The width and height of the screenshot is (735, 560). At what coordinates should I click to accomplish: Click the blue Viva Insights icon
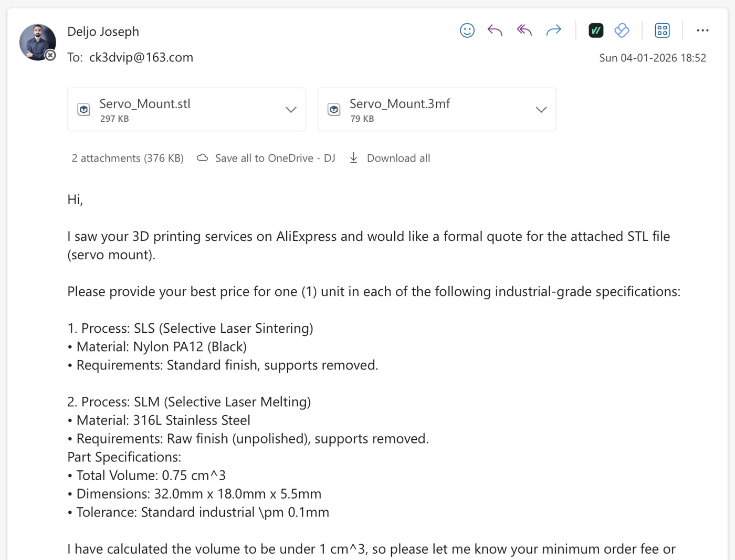pyautogui.click(x=622, y=30)
